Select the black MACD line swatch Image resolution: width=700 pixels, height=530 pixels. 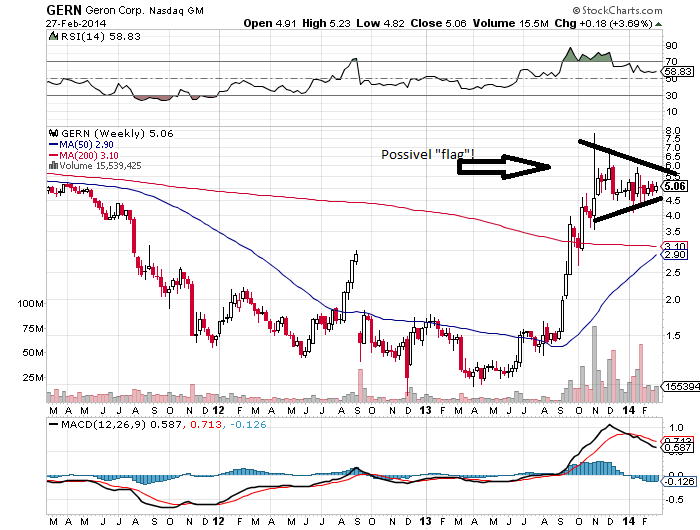(54, 425)
